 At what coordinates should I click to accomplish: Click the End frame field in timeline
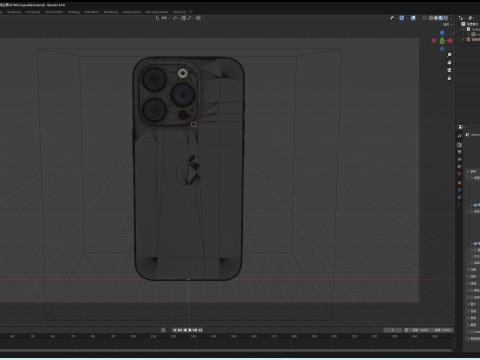[442, 330]
